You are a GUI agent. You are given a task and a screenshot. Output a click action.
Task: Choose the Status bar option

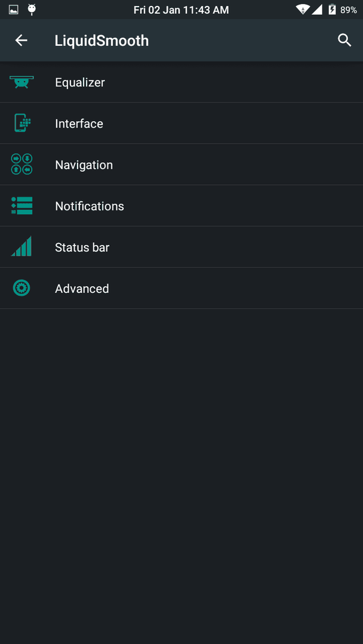click(181, 247)
